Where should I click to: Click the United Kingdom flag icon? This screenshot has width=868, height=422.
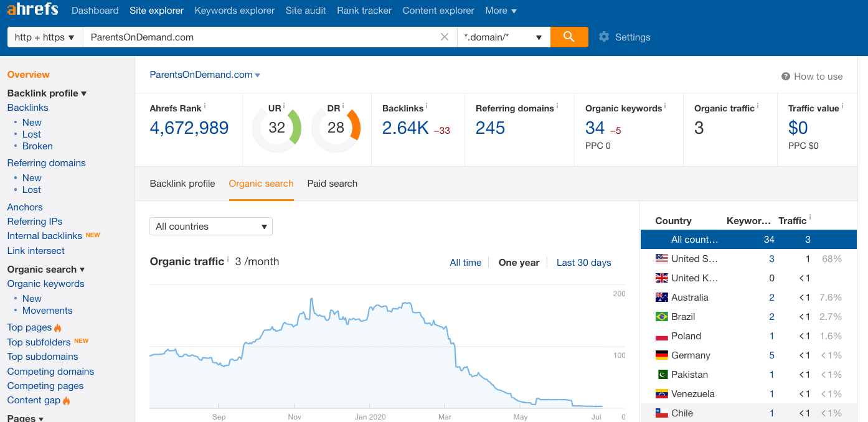tap(662, 278)
